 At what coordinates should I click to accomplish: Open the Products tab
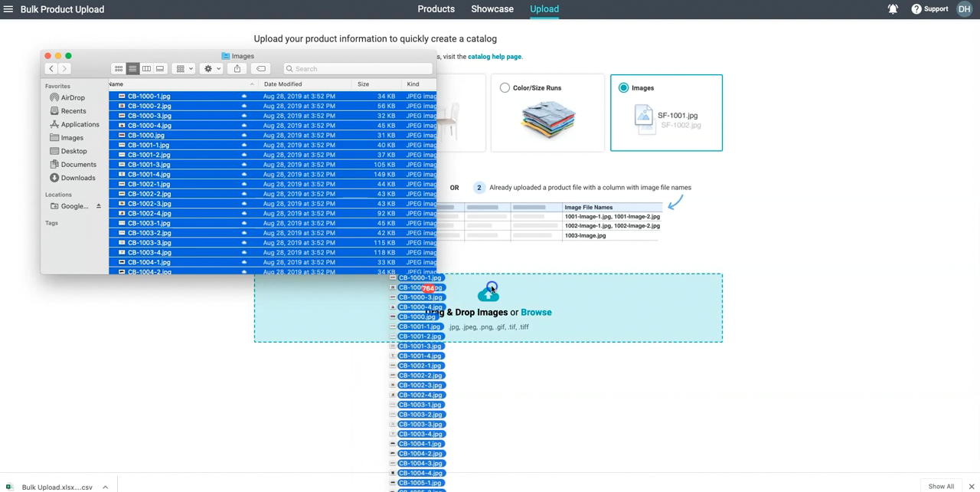(436, 9)
